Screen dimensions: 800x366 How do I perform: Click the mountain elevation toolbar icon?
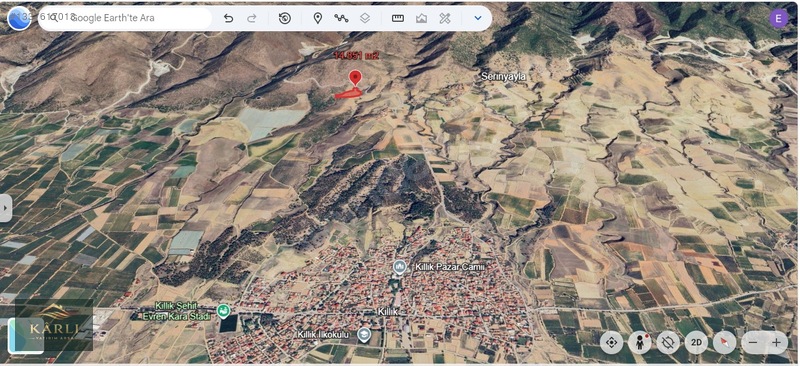coord(421,18)
